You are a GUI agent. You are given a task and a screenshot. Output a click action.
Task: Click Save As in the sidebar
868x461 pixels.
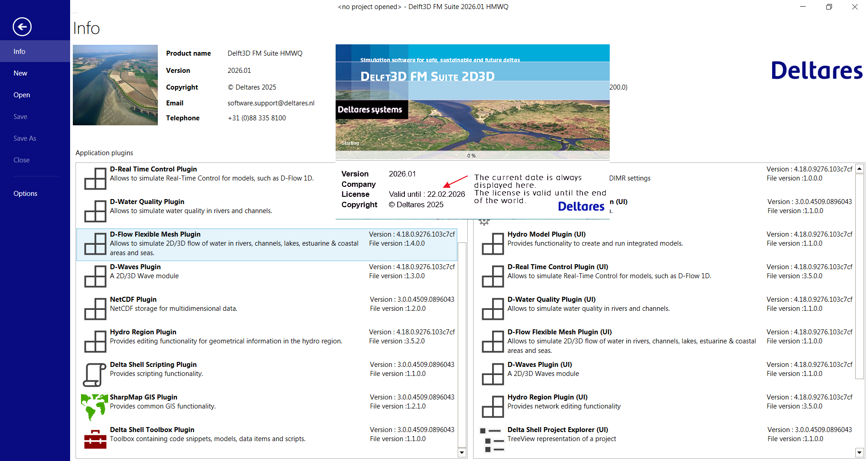coord(35,138)
